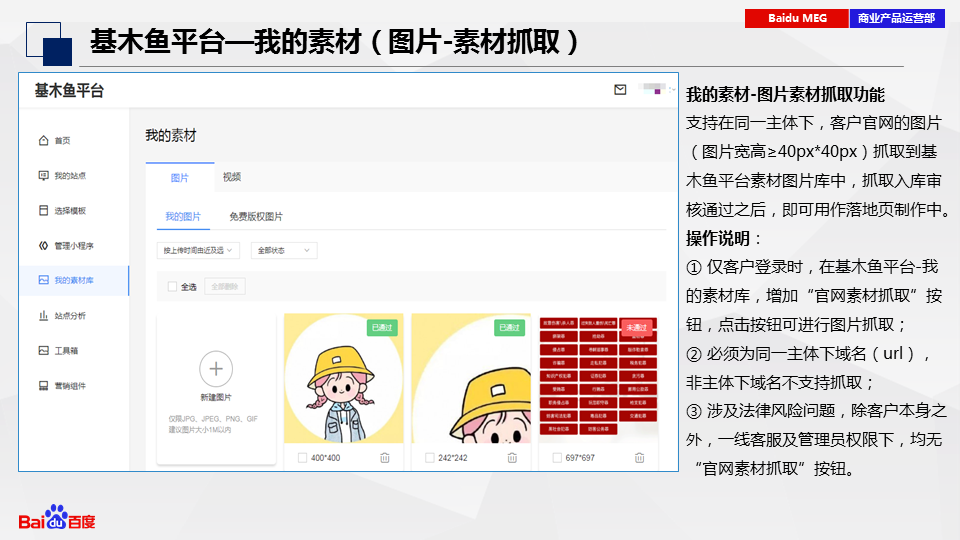Delete the 242*242 image with trash icon
Screen dimensions: 960x540
click(512, 457)
